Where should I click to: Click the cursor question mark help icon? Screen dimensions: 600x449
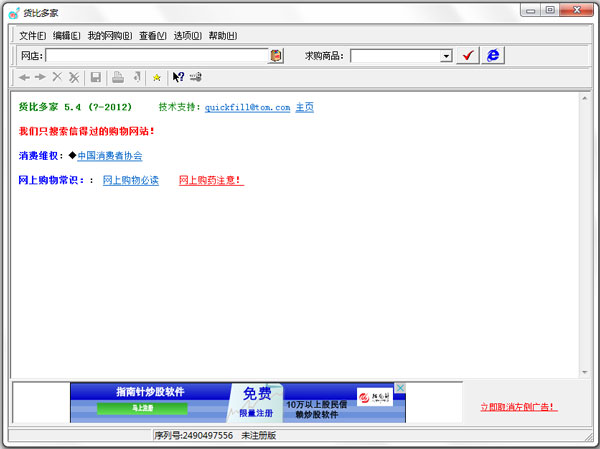point(178,77)
